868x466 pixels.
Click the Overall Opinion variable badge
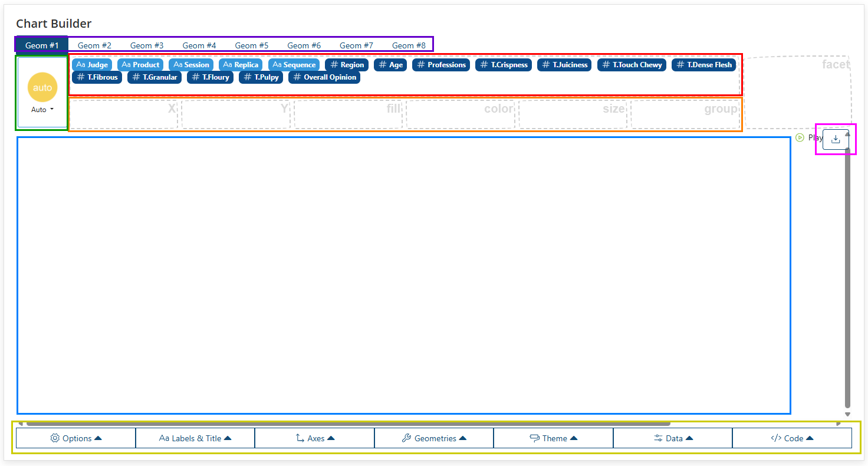(x=324, y=77)
